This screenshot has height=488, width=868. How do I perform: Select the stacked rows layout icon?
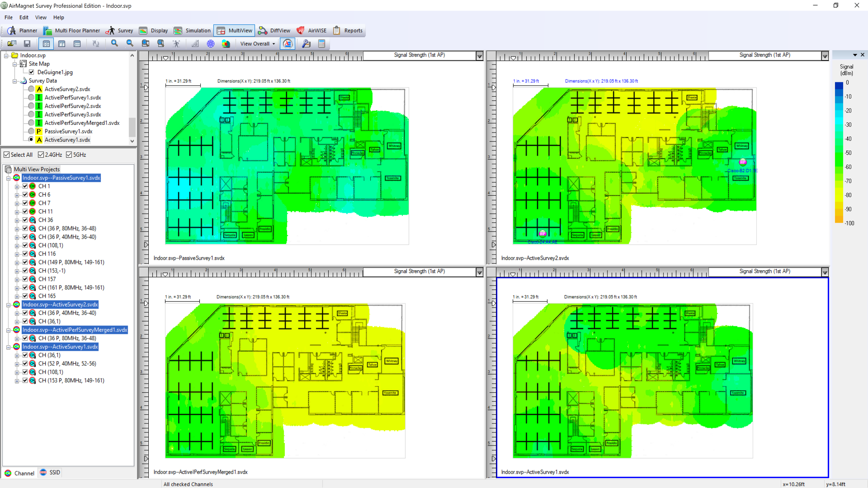tap(77, 44)
